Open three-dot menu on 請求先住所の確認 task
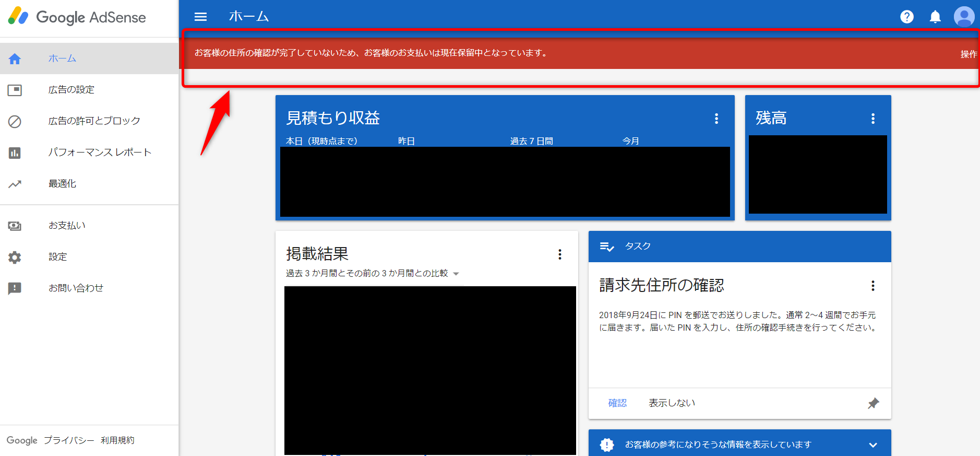This screenshot has width=980, height=456. click(x=873, y=286)
